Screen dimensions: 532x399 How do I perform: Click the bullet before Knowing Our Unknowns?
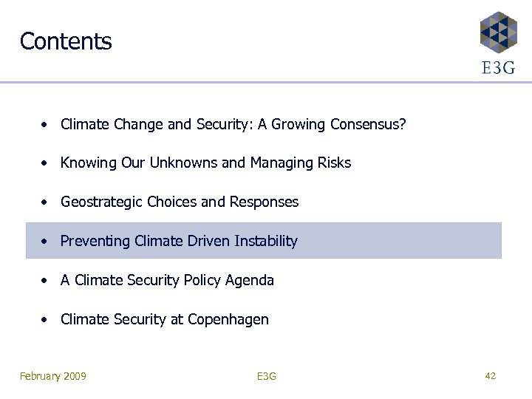(46, 163)
